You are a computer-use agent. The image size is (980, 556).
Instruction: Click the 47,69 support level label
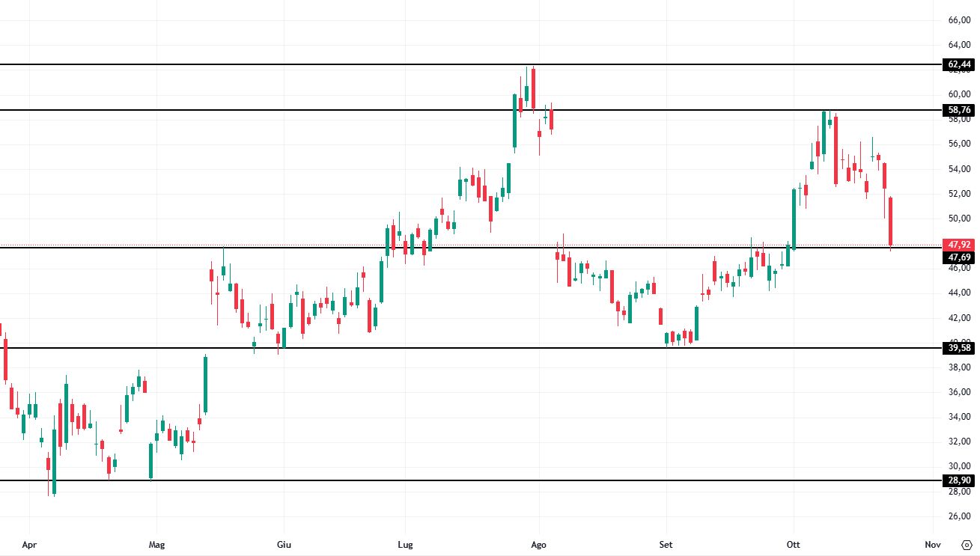pyautogui.click(x=960, y=257)
